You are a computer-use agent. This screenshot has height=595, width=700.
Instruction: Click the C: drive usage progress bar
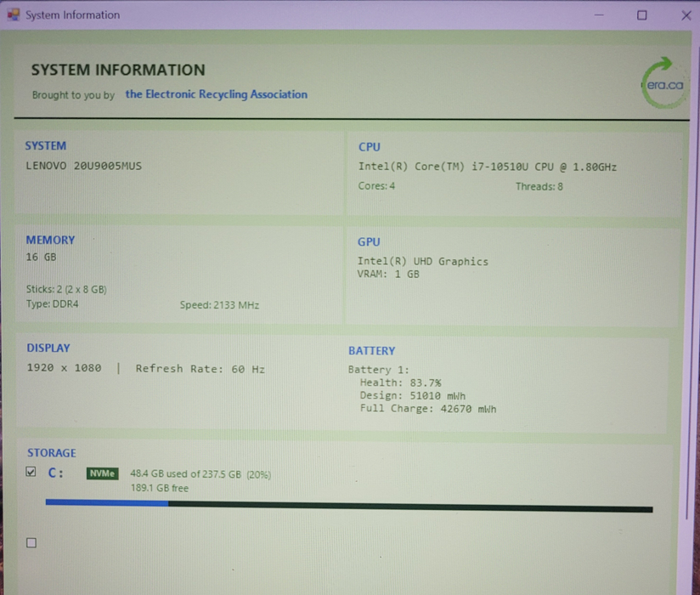[x=349, y=506]
